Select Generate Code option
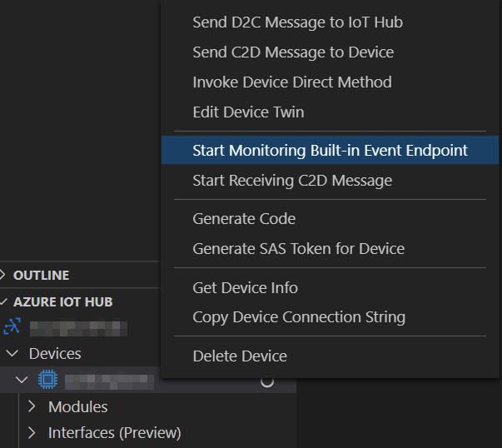This screenshot has height=448, width=502. coord(330,219)
